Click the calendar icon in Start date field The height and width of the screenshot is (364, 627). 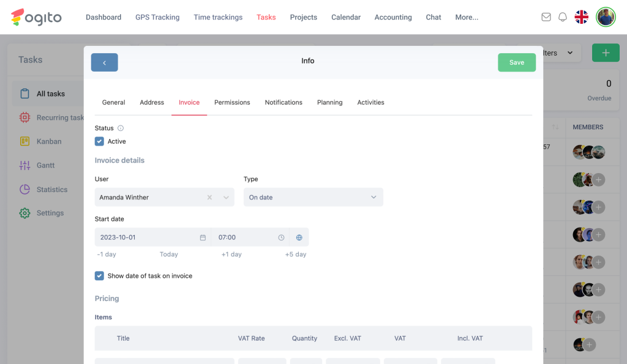tap(203, 237)
